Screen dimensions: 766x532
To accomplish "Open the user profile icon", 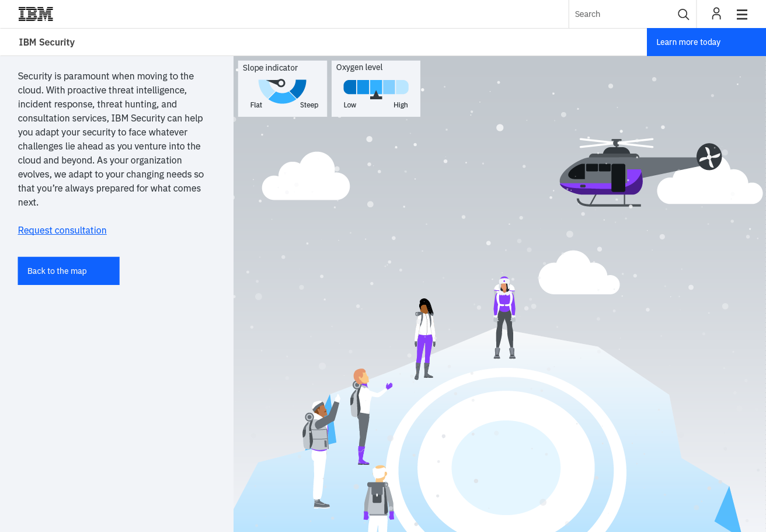I will point(716,14).
